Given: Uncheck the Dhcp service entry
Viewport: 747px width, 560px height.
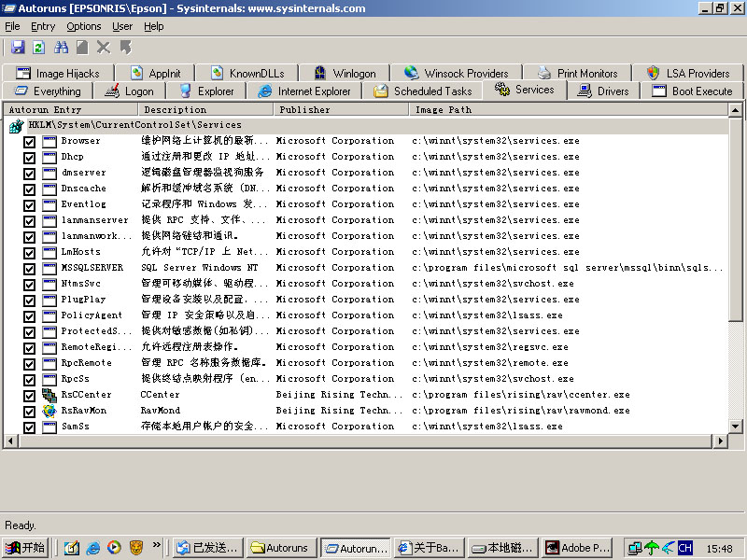Looking at the screenshot, I should [x=29, y=158].
